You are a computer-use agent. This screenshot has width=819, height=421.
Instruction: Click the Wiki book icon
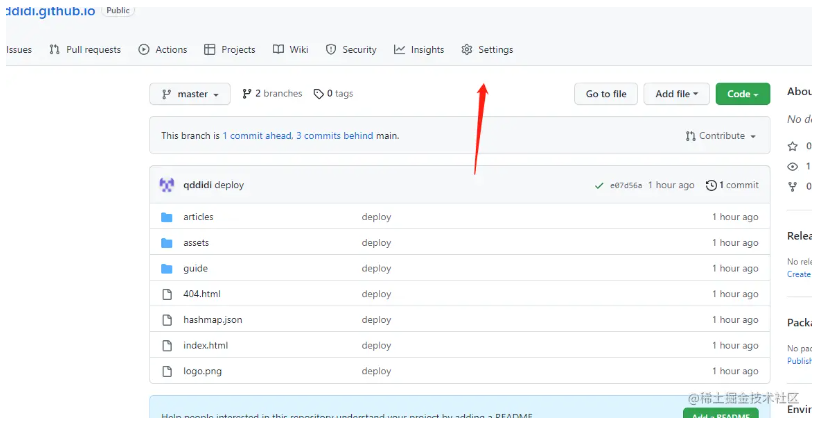(x=278, y=50)
